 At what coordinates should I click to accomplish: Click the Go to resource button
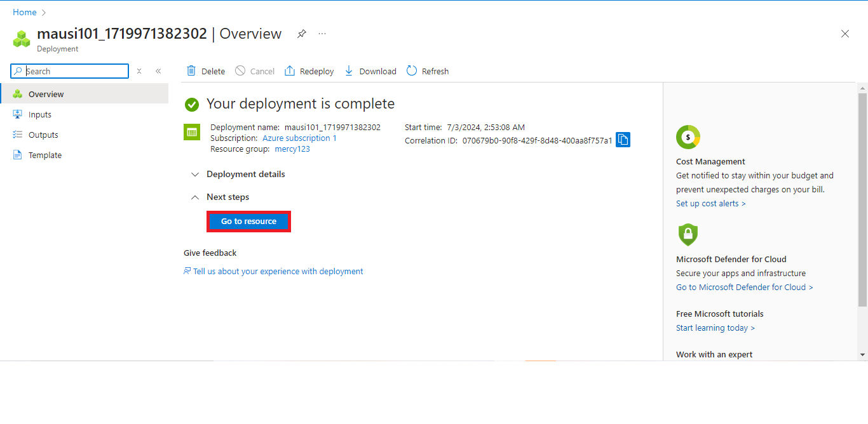[x=248, y=222]
